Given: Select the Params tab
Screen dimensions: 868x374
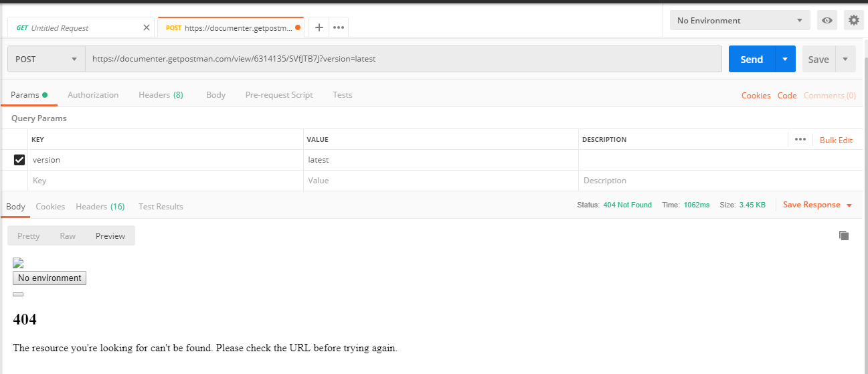Looking at the screenshot, I should [x=29, y=95].
